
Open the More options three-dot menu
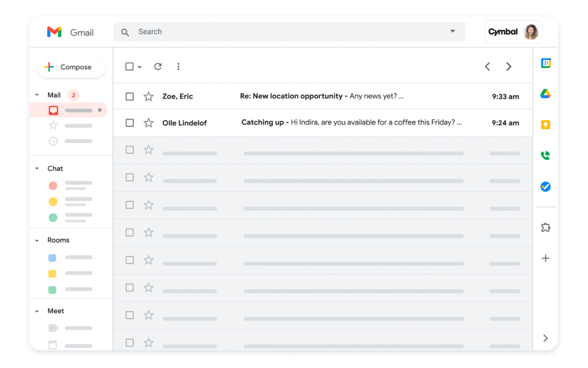click(x=178, y=67)
